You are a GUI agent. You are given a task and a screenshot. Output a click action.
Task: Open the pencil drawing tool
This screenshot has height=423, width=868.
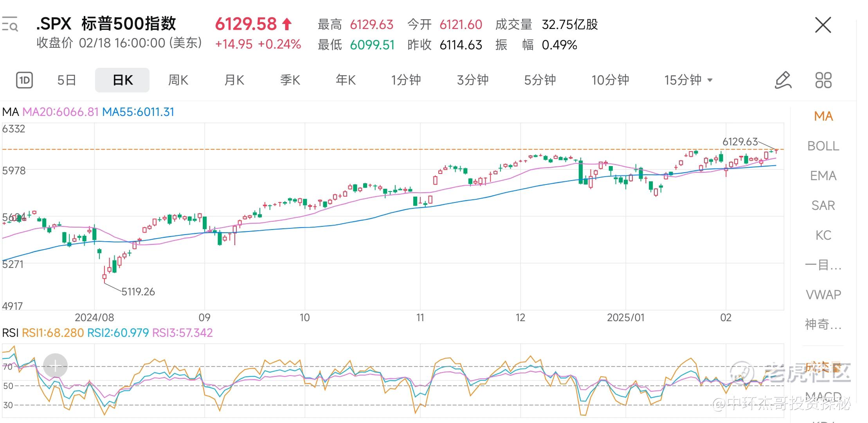[783, 80]
